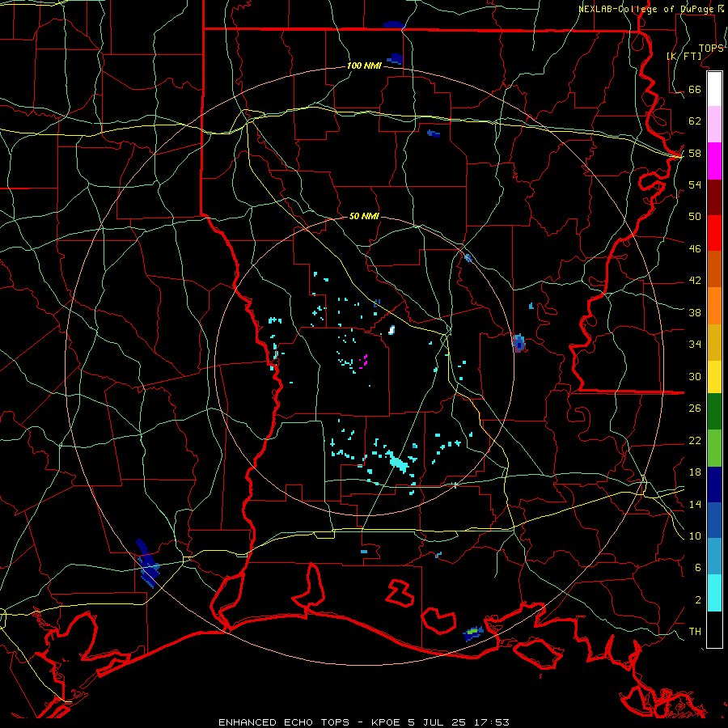The height and width of the screenshot is (728, 728).
Task: Click the blue echo on the eastern 50 NMI ring
Action: tap(518, 343)
